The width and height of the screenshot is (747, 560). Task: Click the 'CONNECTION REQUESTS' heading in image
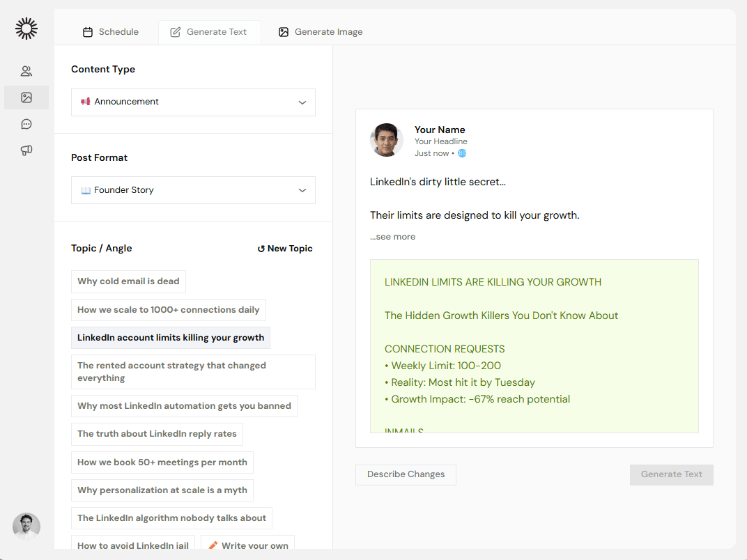[x=445, y=349]
